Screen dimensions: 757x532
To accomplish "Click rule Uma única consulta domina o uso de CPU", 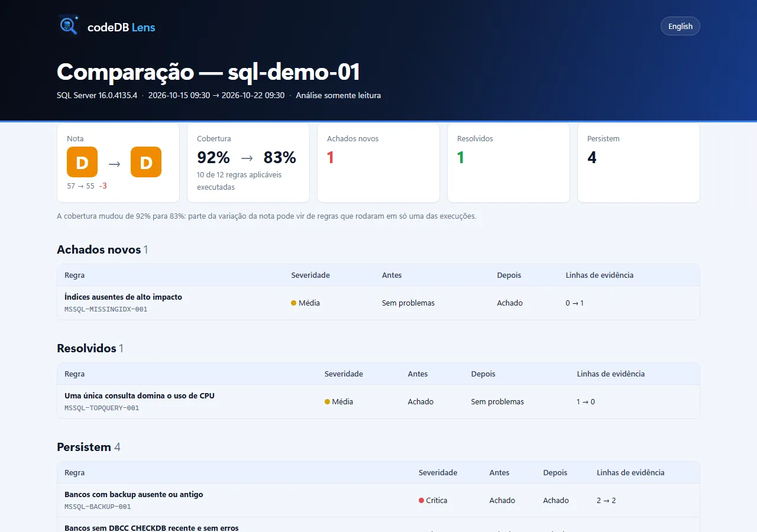I will pos(140,395).
